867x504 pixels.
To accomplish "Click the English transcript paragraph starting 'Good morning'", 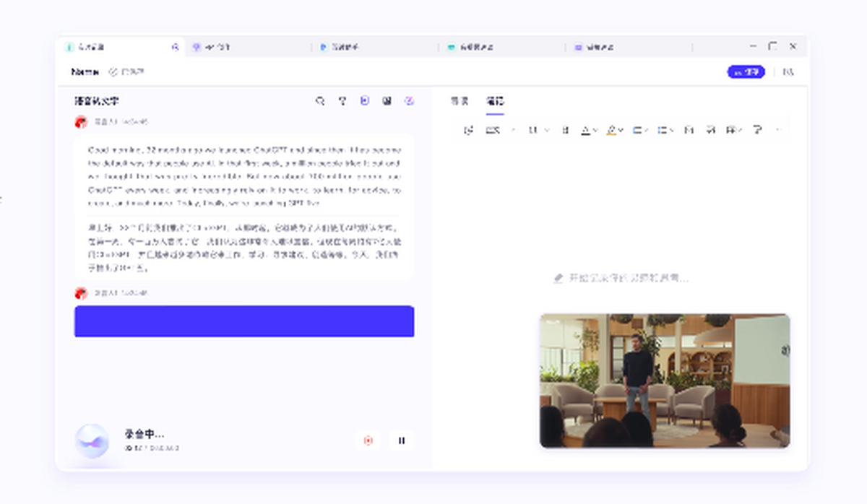I will click(x=244, y=176).
